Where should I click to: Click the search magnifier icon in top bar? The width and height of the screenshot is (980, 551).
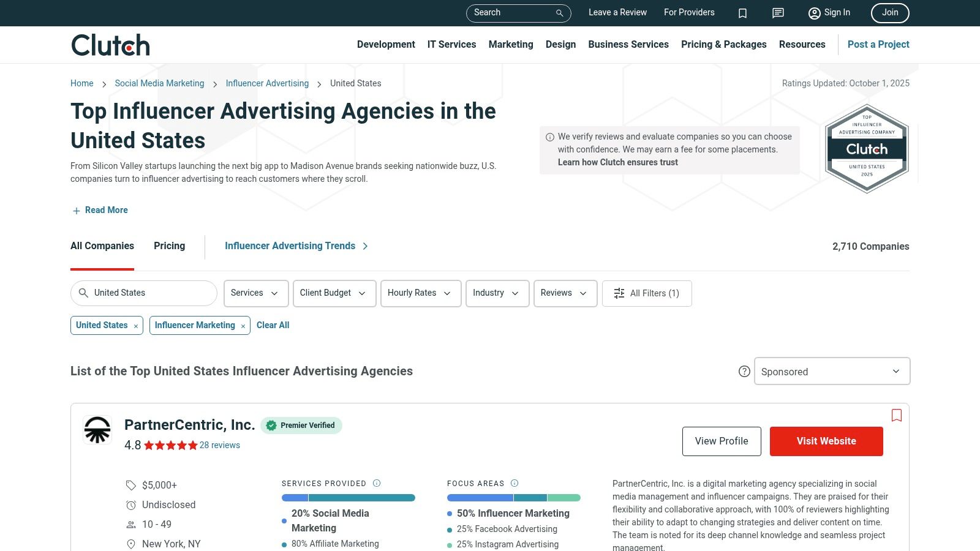559,13
